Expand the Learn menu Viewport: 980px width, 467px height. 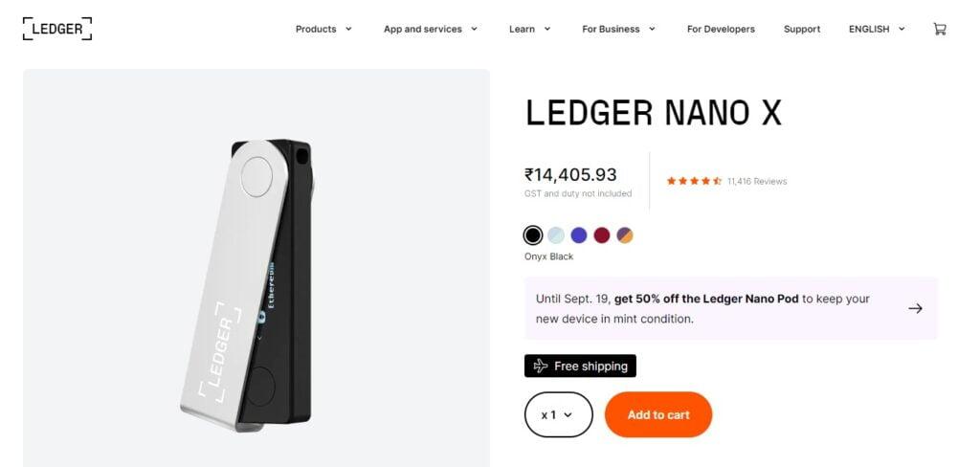tap(530, 29)
